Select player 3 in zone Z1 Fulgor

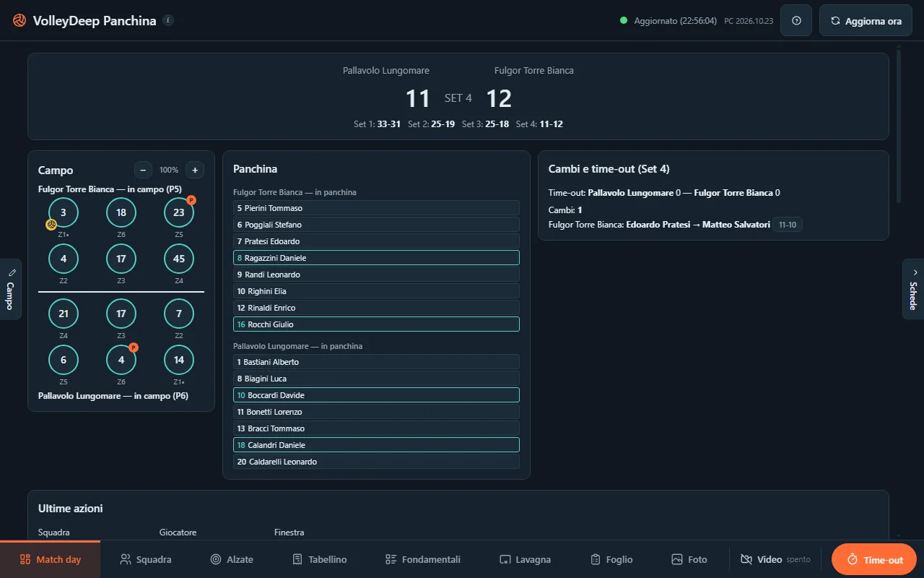coord(64,212)
